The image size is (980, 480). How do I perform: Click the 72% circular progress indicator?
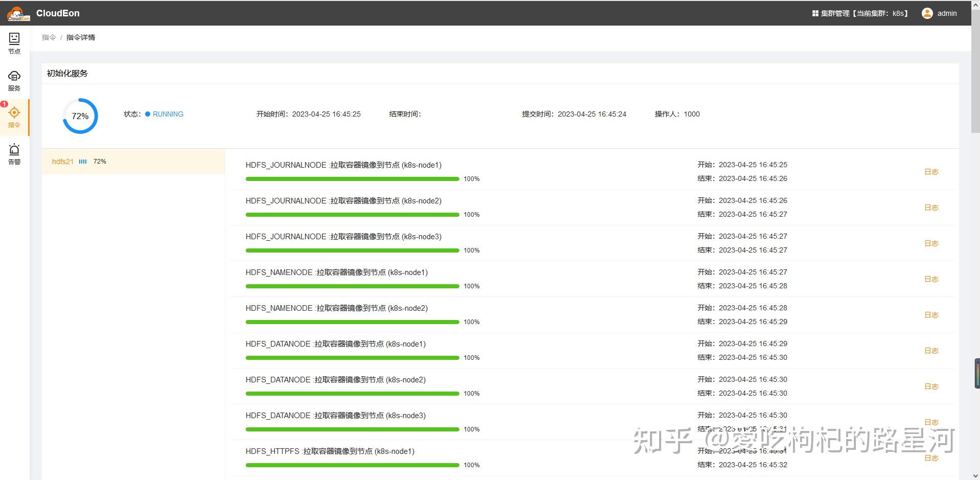tap(80, 116)
